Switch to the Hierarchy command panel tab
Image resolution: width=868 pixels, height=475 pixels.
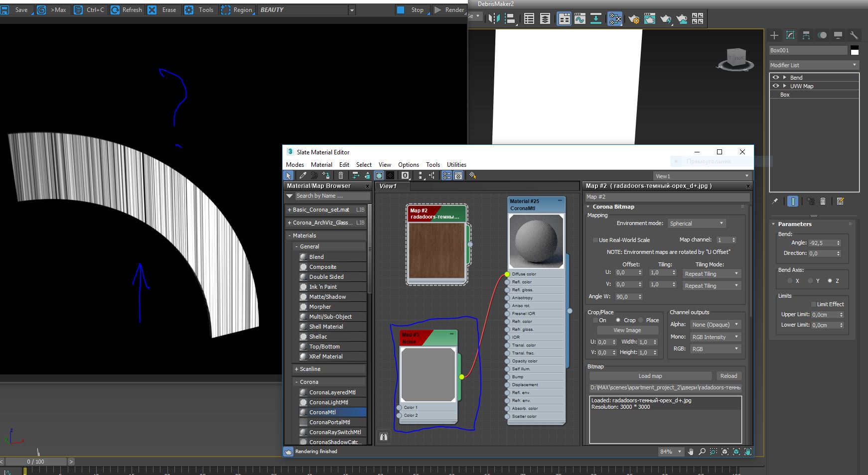[x=806, y=35]
